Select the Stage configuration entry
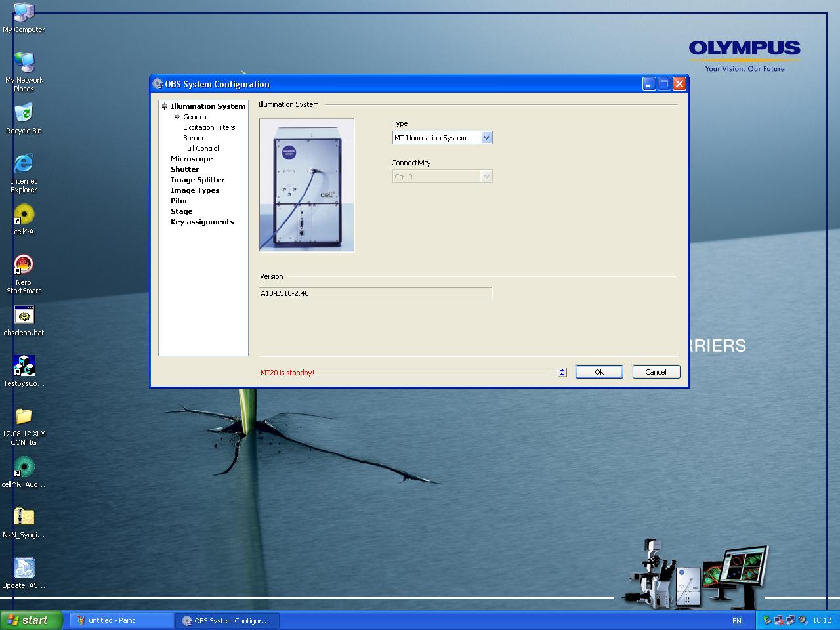This screenshot has width=840, height=630. click(182, 211)
